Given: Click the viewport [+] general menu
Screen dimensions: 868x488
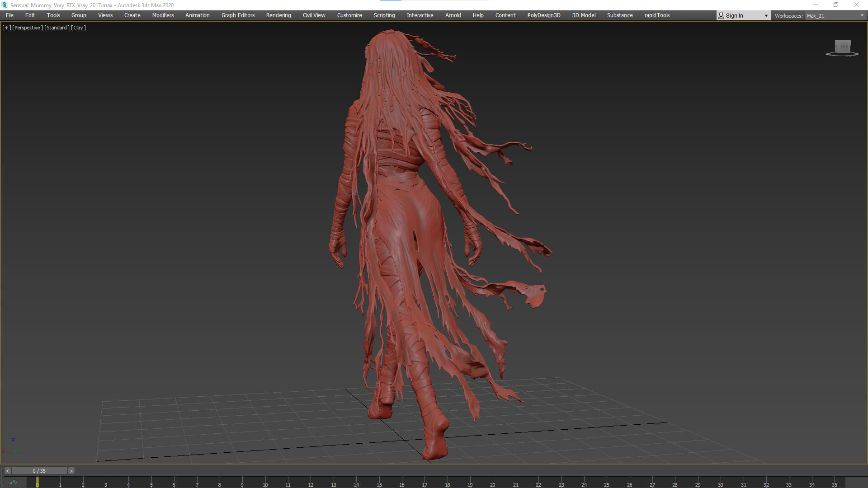Looking at the screenshot, I should (x=7, y=28).
